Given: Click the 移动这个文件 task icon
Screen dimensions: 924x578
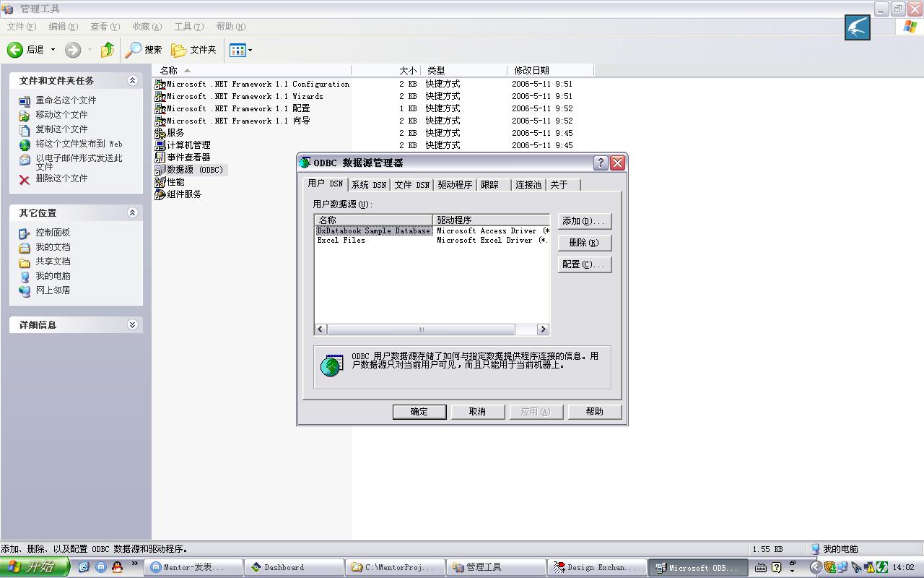Looking at the screenshot, I should click(x=25, y=116).
